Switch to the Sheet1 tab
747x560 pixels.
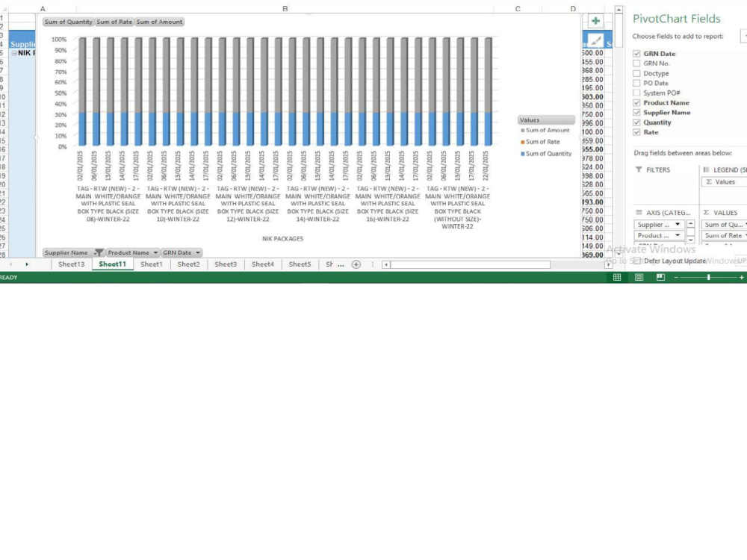[152, 264]
